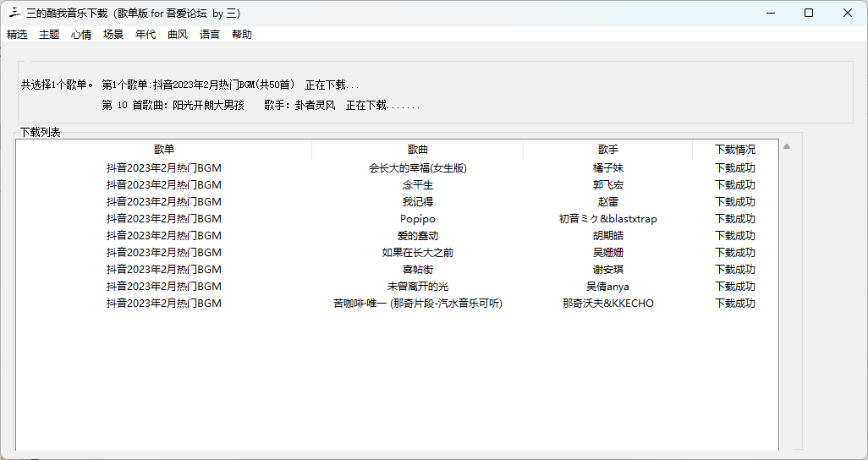Screen dimensions: 868x460
Task: Click the 下载列表 group label
Action: pyautogui.click(x=41, y=132)
